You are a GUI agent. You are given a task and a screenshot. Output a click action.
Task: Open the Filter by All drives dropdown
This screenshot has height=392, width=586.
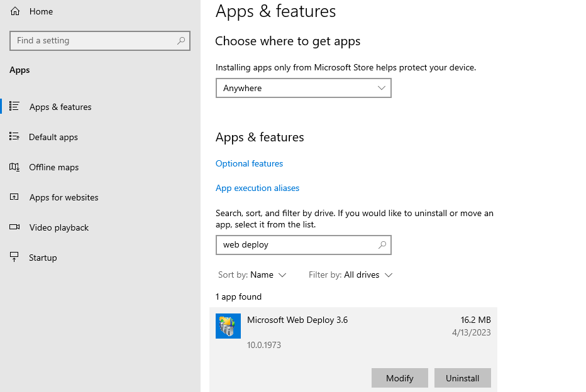(351, 275)
